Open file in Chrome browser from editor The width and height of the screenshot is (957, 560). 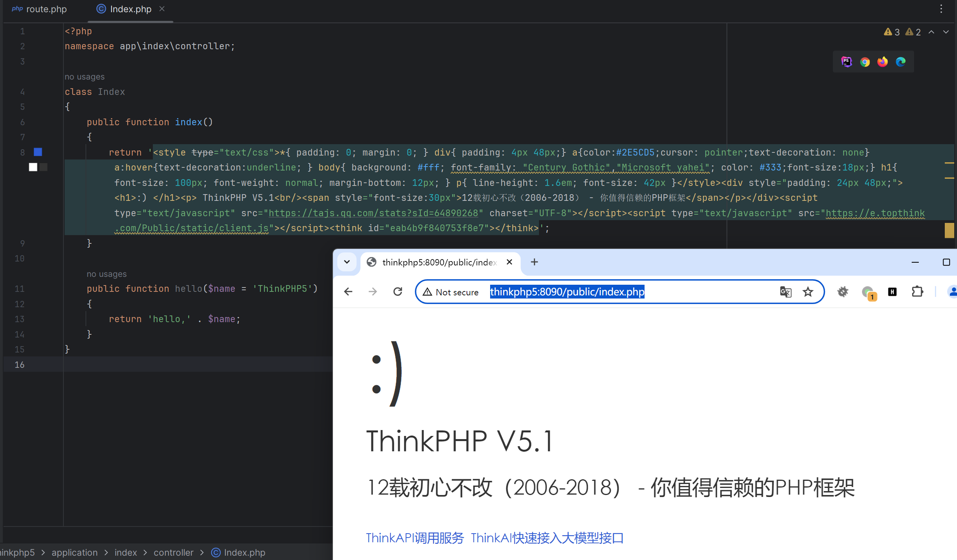pos(865,62)
